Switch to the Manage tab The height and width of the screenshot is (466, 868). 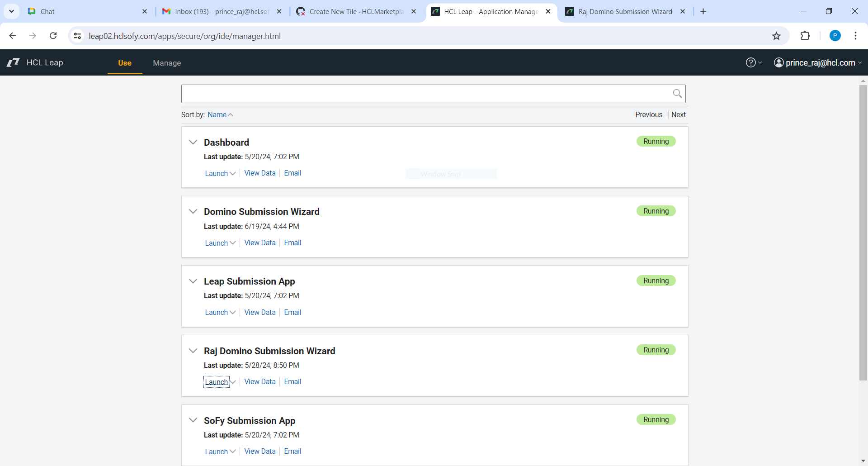click(x=167, y=63)
